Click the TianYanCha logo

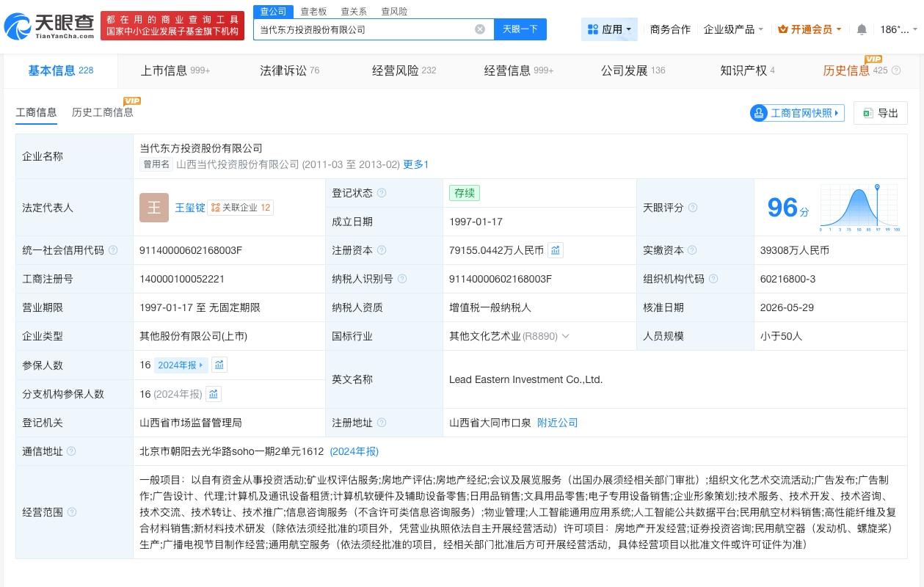coord(49,26)
